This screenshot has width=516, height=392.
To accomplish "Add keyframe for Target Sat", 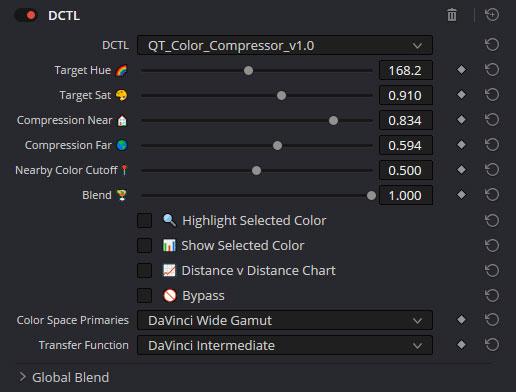I will 461,95.
